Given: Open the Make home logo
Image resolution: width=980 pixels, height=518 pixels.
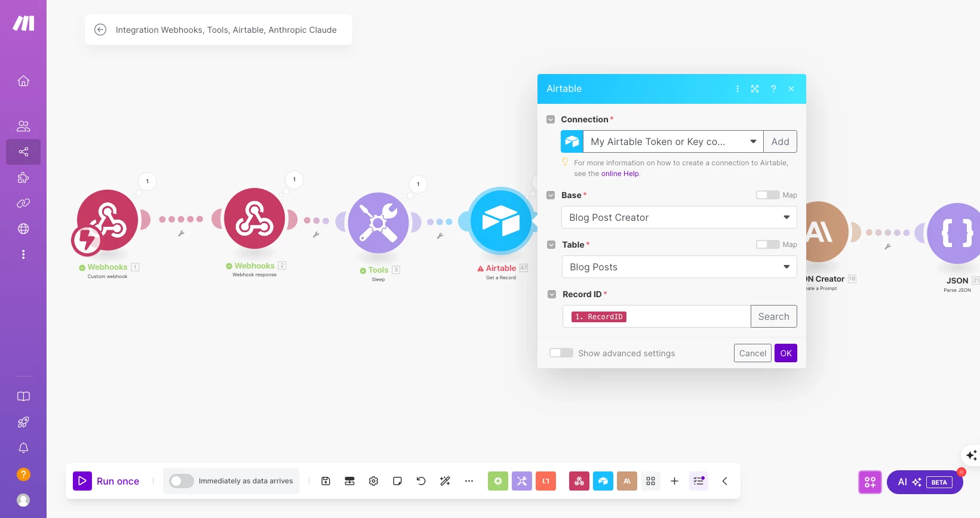Looking at the screenshot, I should (23, 23).
